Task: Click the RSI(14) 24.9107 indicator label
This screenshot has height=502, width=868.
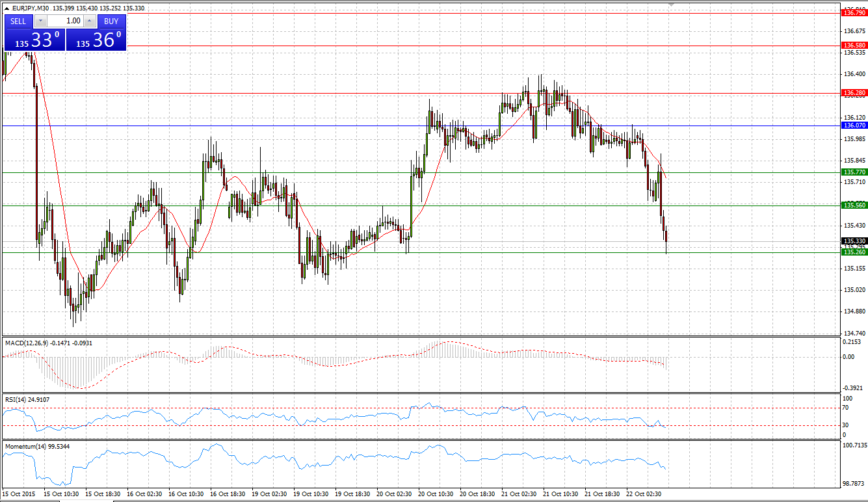Action: (27, 400)
